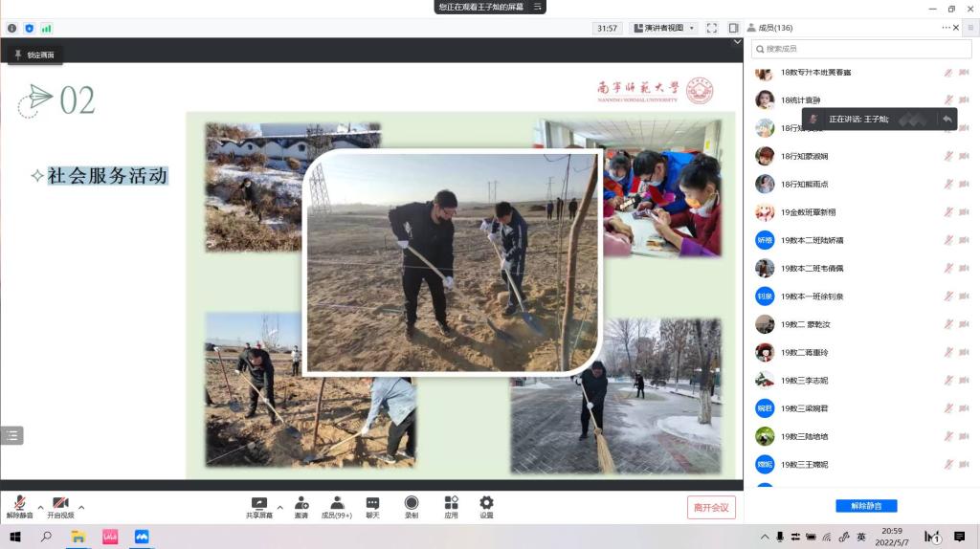Open the chat panel (聊天)

[372, 504]
